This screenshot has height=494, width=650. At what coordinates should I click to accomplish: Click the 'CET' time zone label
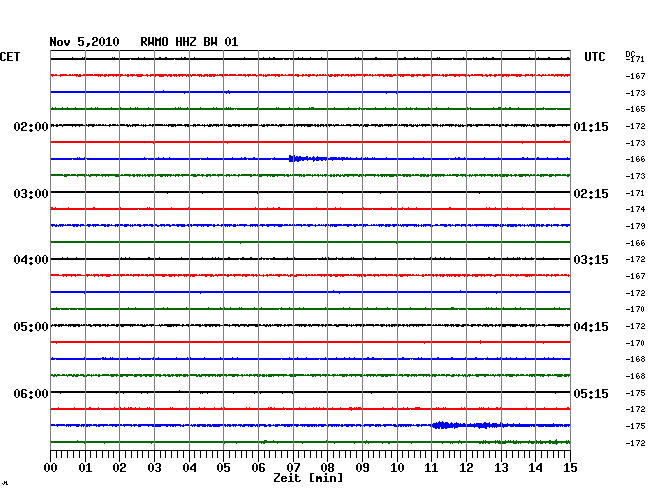(10, 57)
